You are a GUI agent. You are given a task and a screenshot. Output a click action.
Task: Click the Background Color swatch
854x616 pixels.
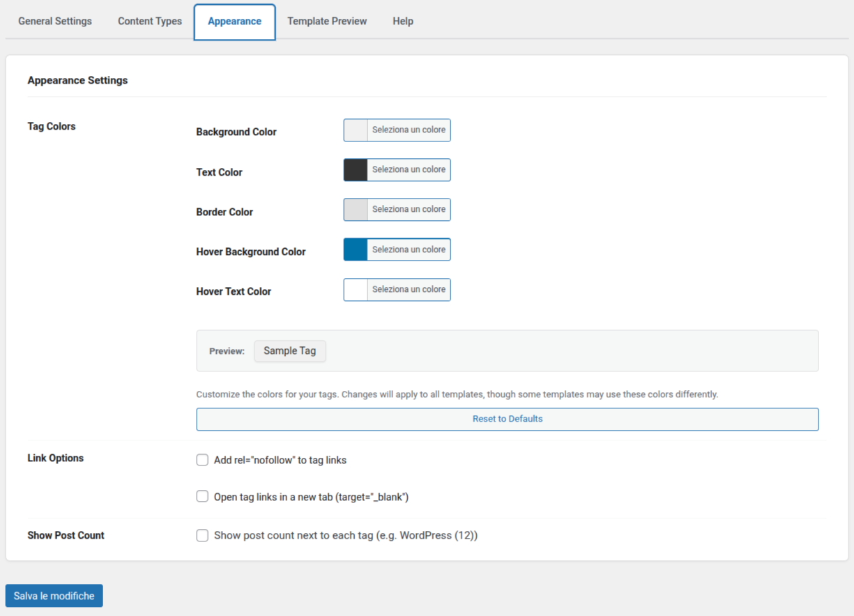[356, 130]
